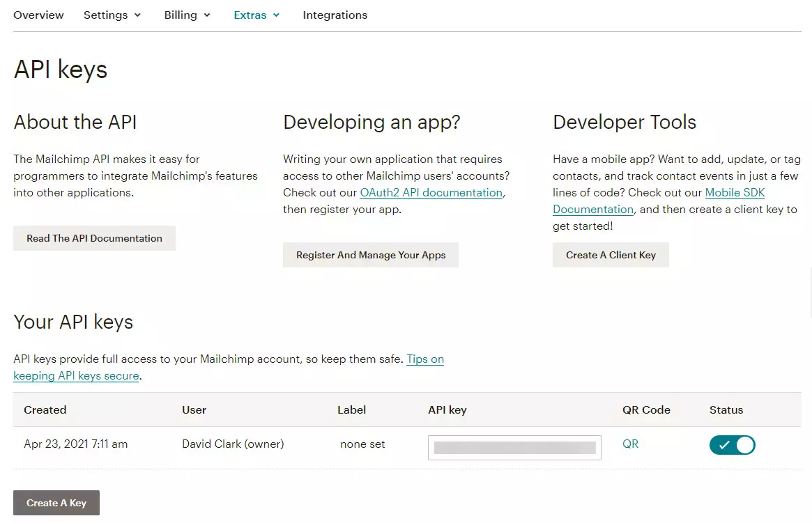Click Create A Client Key button

tap(611, 255)
